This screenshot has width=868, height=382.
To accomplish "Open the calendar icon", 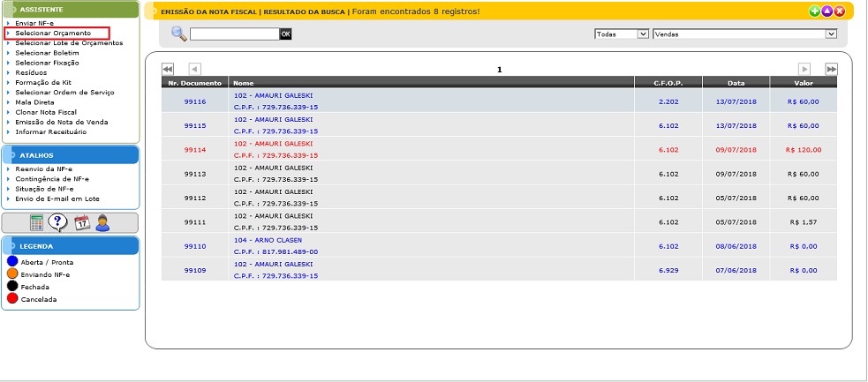I will (82, 222).
